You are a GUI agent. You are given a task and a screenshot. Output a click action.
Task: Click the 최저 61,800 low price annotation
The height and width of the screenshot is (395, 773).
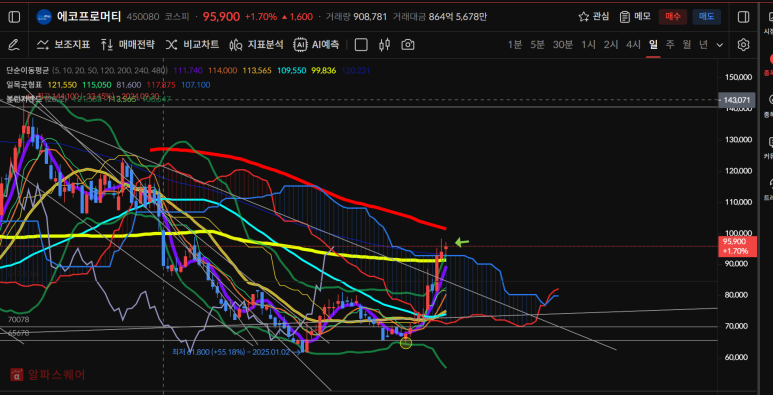236,352
